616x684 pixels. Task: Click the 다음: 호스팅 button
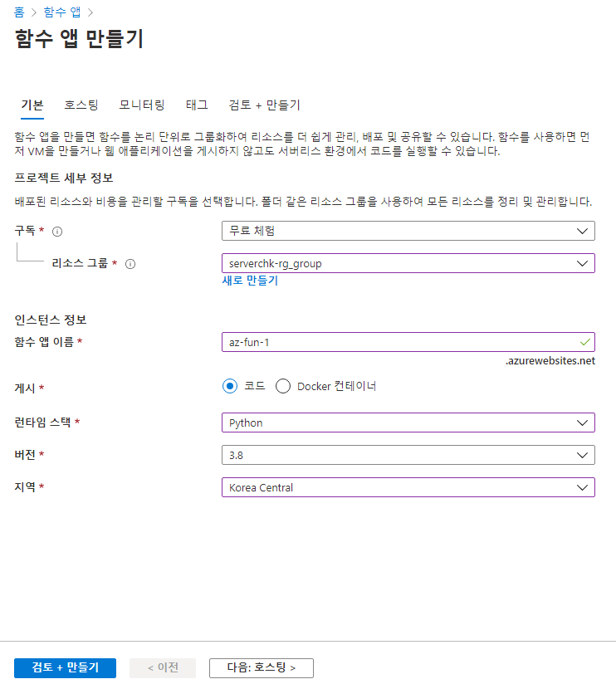tap(262, 668)
